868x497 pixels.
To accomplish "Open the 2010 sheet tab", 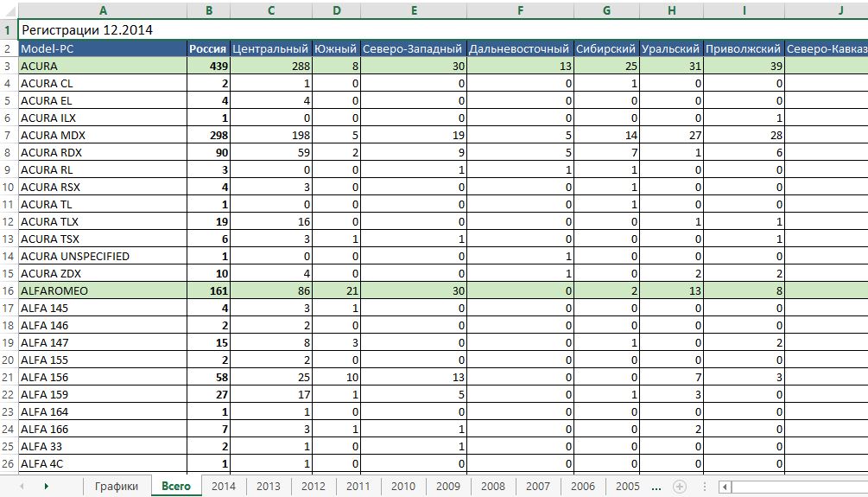I will click(x=403, y=487).
